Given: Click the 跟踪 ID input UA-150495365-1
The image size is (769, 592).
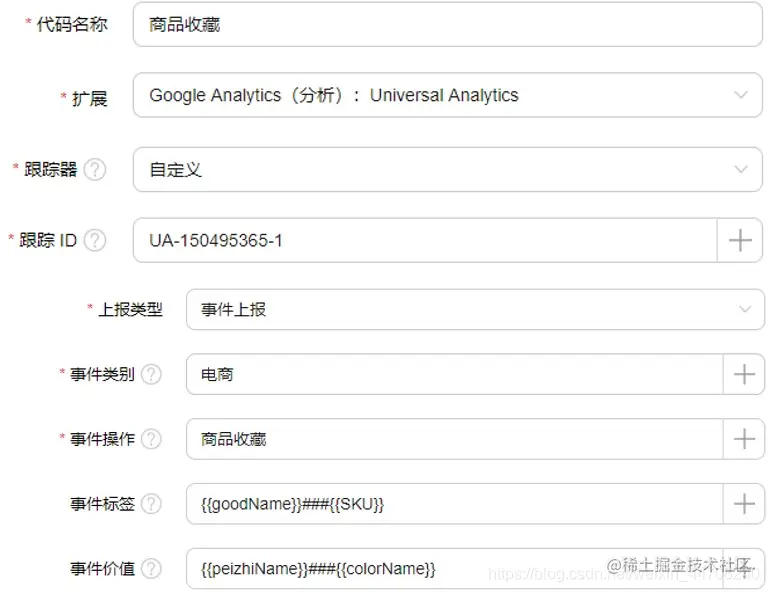Looking at the screenshot, I should (425, 240).
